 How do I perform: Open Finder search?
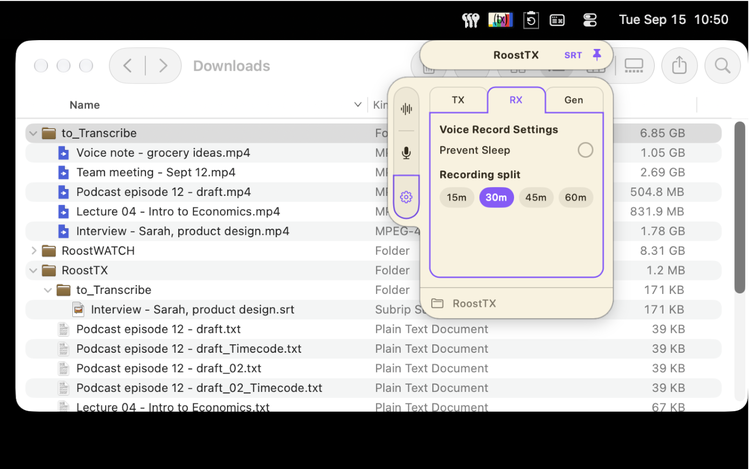722,65
